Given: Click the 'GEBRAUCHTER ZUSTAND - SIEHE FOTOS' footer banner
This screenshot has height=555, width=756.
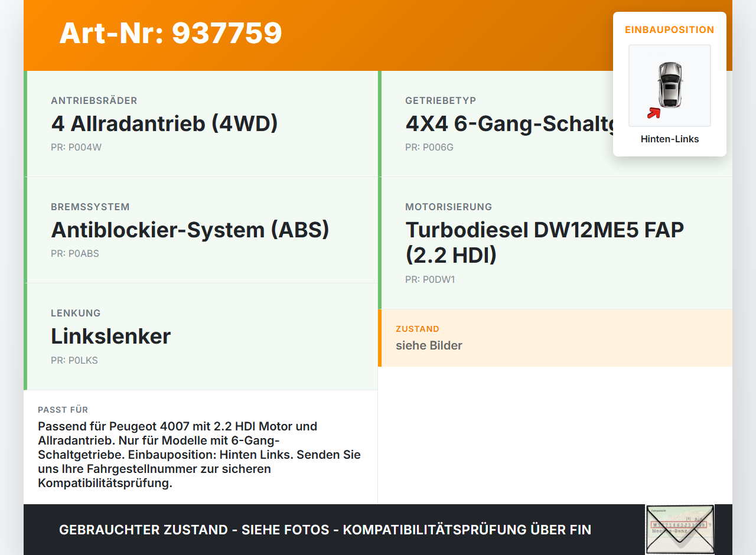Looking at the screenshot, I should pyautogui.click(x=325, y=530).
